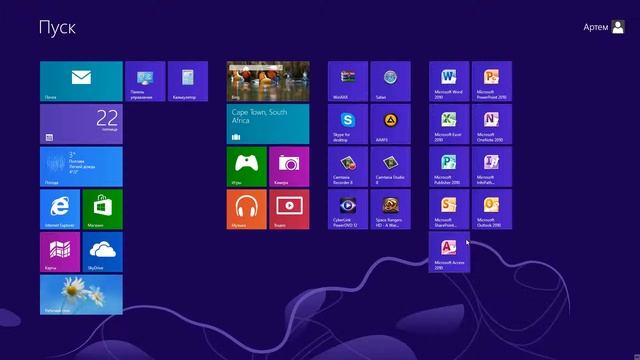The image size is (640, 360).
Task: Open the SkyDrive tile
Action: pos(102,252)
